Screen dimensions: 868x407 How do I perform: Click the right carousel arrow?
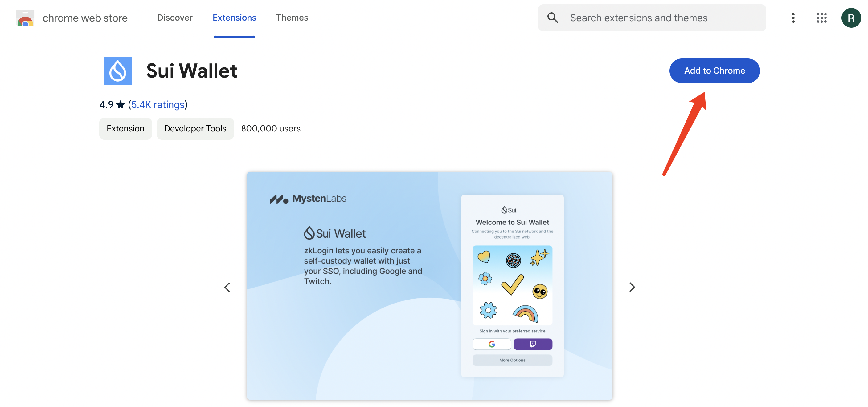click(x=631, y=286)
